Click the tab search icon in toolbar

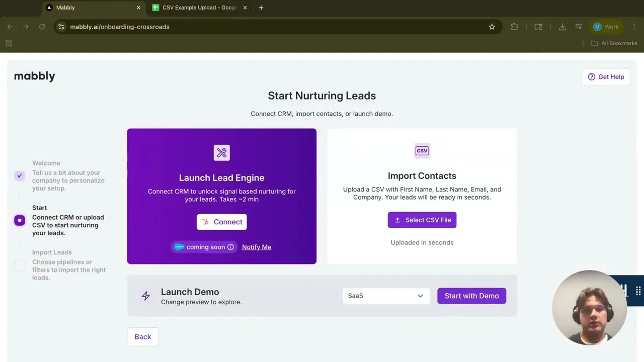pos(538,27)
